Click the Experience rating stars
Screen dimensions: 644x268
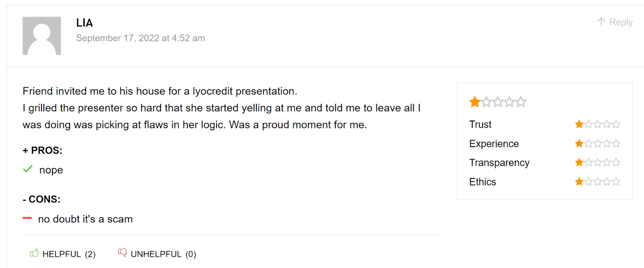pyautogui.click(x=597, y=143)
